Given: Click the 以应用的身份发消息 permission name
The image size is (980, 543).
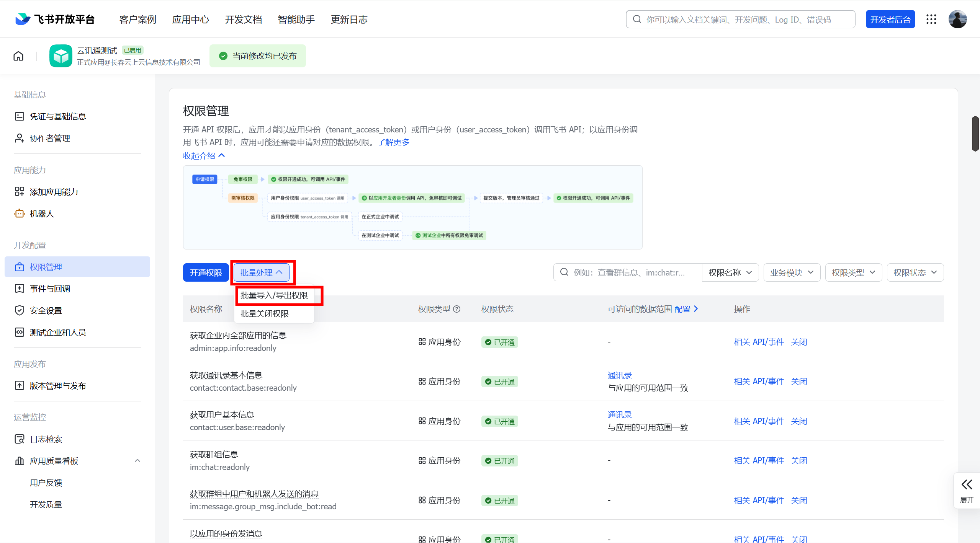Looking at the screenshot, I should 226,533.
